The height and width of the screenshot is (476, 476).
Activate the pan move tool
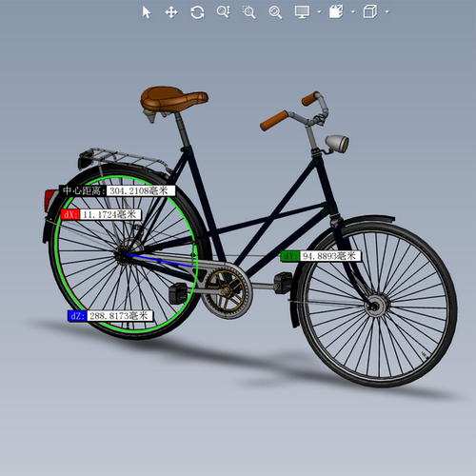171,12
